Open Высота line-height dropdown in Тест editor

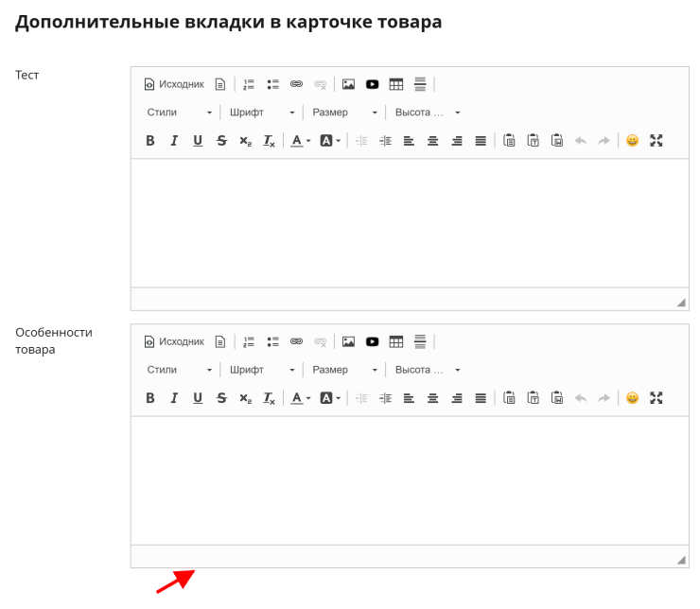[x=428, y=113]
